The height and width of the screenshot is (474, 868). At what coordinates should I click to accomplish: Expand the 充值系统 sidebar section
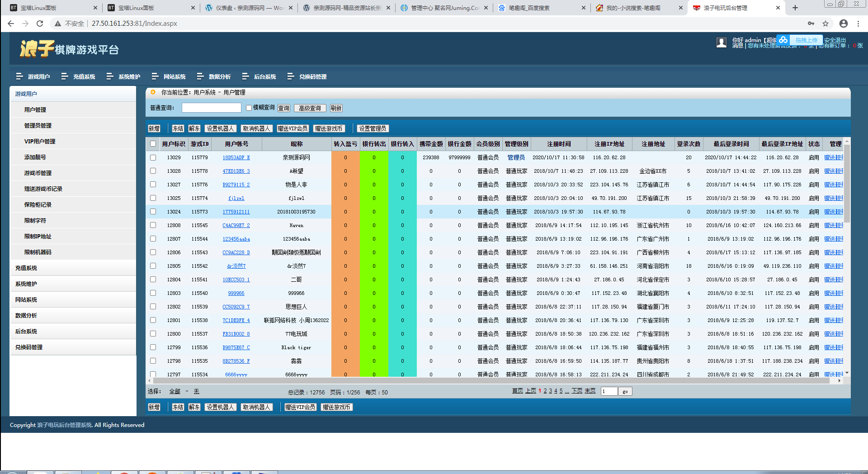[x=26, y=268]
